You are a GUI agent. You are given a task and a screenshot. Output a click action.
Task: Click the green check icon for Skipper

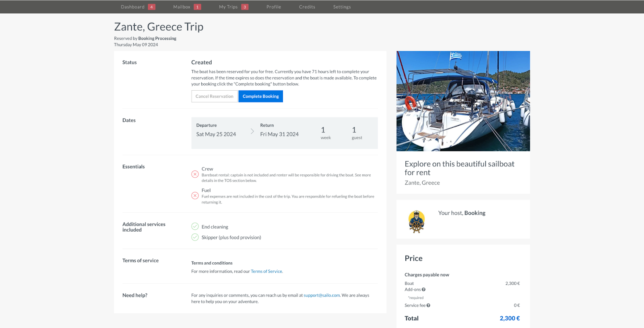pyautogui.click(x=195, y=237)
